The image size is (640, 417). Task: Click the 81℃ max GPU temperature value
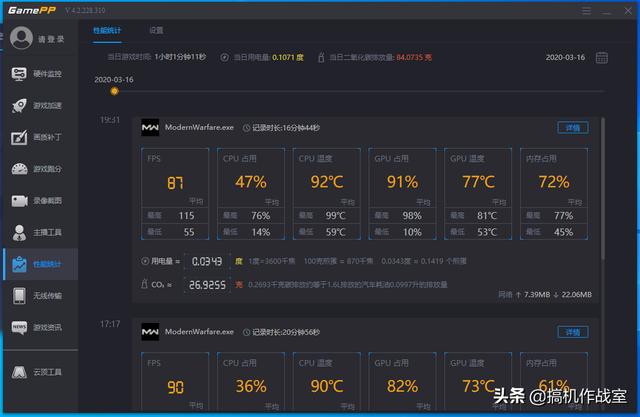pos(487,216)
